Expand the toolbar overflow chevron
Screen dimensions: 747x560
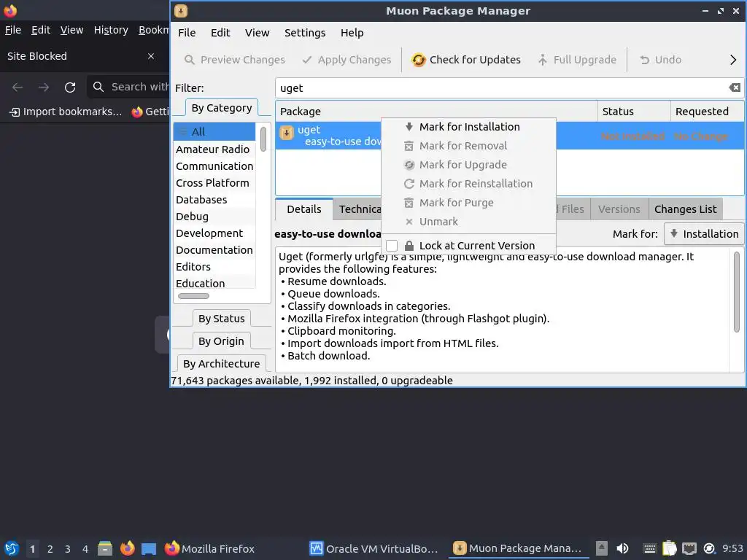point(733,60)
